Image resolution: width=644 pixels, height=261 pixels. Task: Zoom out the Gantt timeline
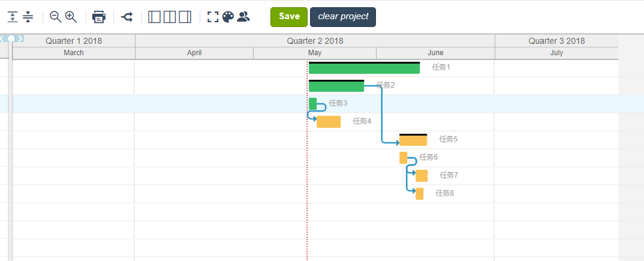pyautogui.click(x=55, y=17)
